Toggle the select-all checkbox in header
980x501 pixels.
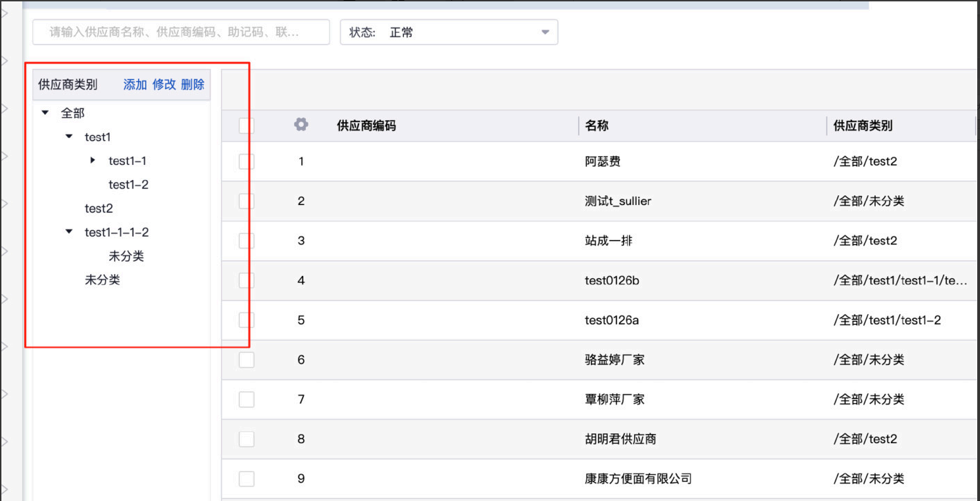click(x=247, y=126)
